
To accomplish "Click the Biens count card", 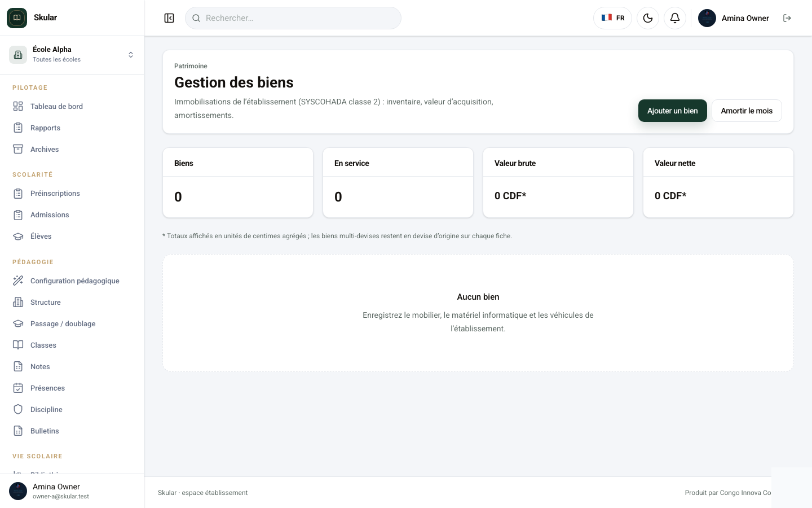I will [x=238, y=182].
